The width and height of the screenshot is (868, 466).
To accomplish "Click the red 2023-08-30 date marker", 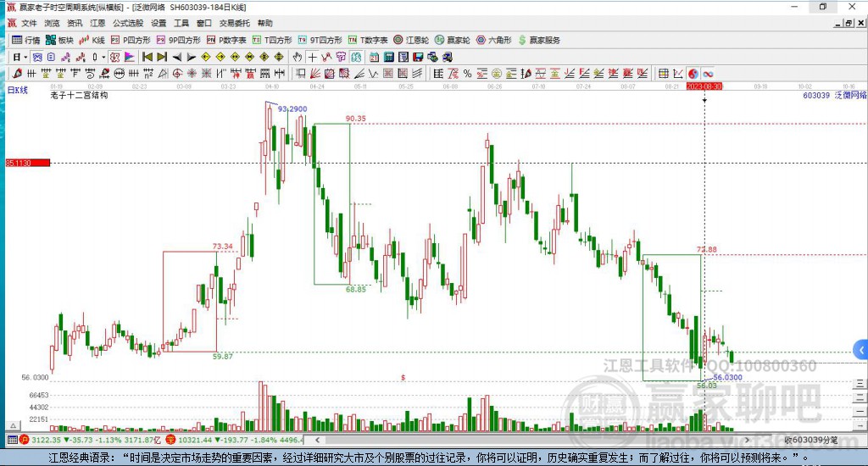I will 704,86.
